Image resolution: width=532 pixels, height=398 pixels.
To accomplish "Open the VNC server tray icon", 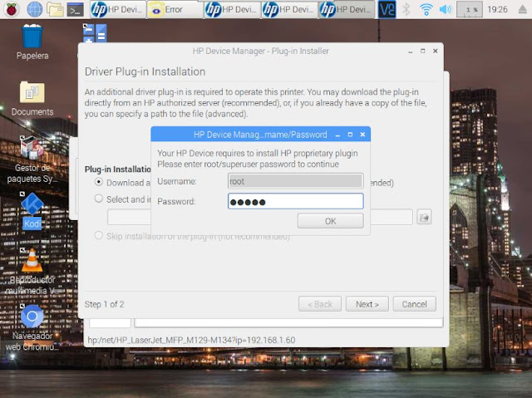I will [387, 9].
